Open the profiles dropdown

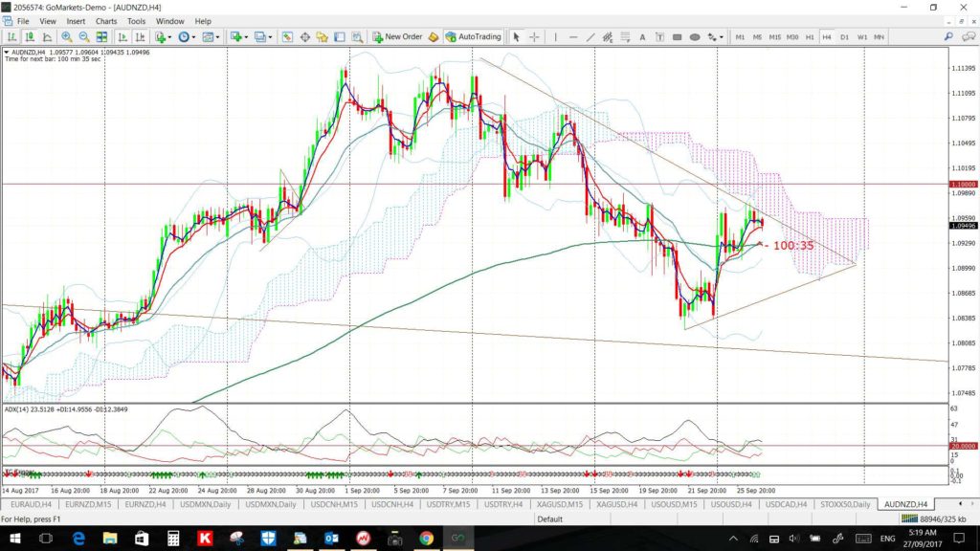click(x=263, y=37)
